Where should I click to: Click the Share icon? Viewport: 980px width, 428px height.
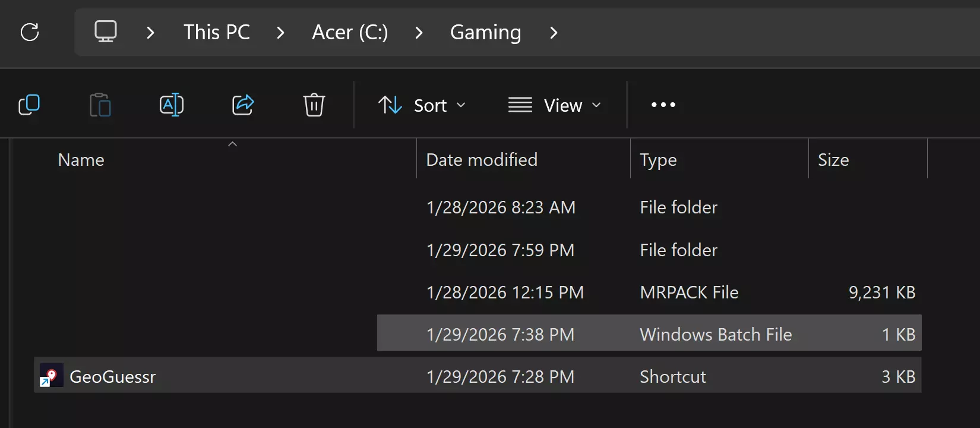point(243,105)
